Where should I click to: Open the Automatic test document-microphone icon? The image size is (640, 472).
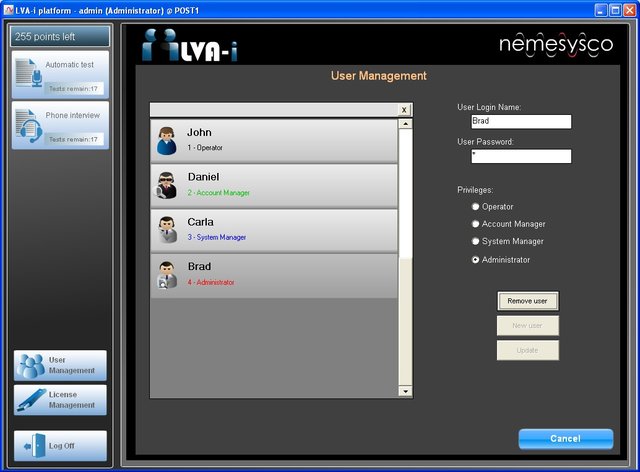[29, 73]
